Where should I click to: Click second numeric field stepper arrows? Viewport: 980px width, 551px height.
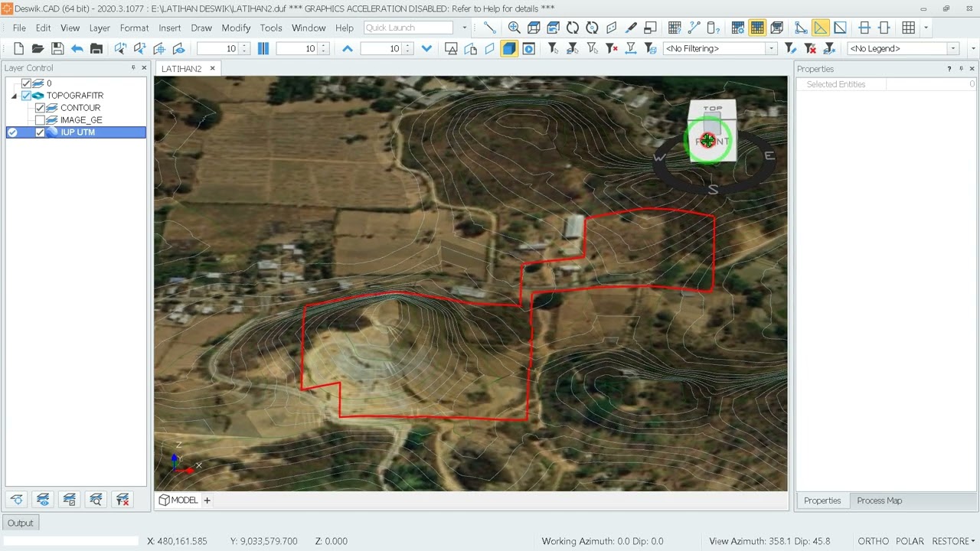point(323,48)
